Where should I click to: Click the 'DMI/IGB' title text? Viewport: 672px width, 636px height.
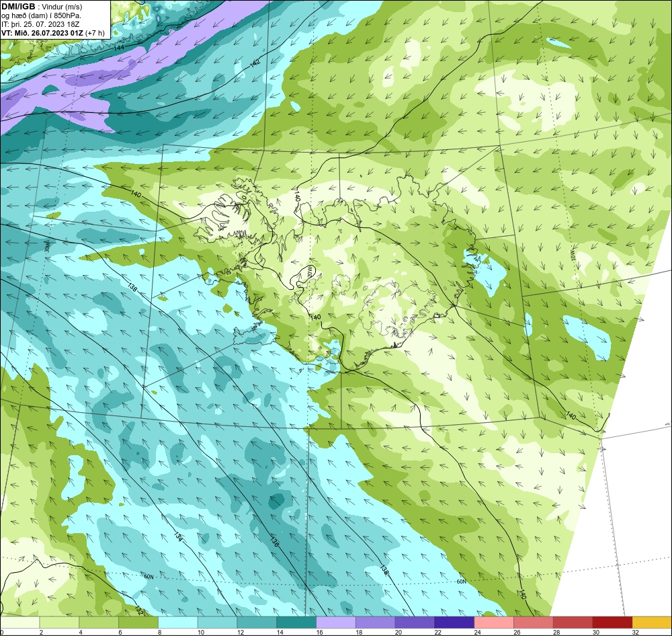(18, 7)
